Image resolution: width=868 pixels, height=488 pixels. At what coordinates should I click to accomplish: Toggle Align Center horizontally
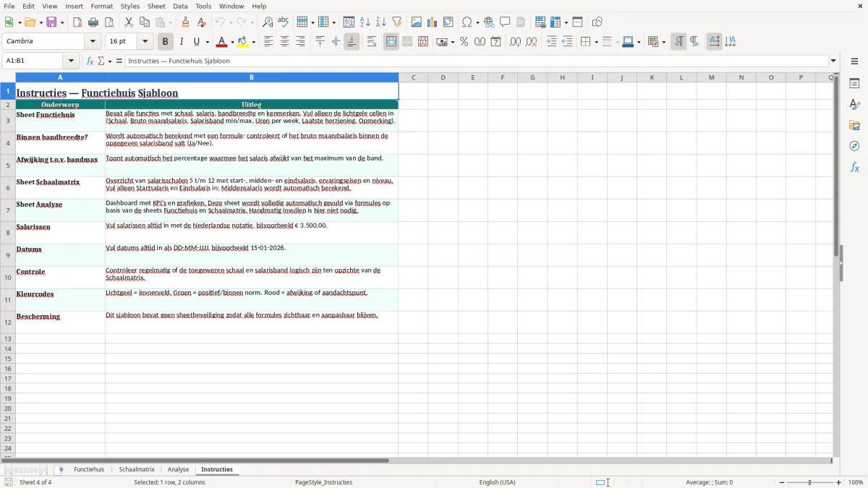[284, 42]
